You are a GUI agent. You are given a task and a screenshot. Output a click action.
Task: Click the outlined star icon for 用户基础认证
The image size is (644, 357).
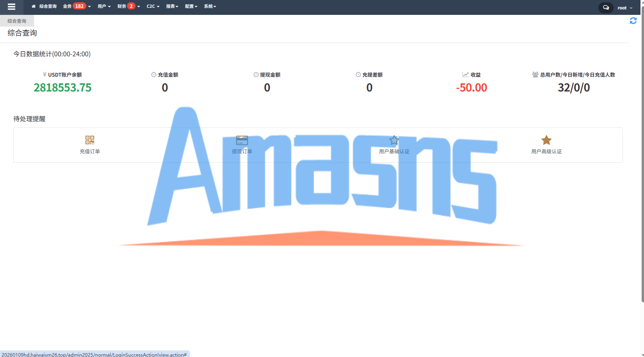click(x=394, y=140)
